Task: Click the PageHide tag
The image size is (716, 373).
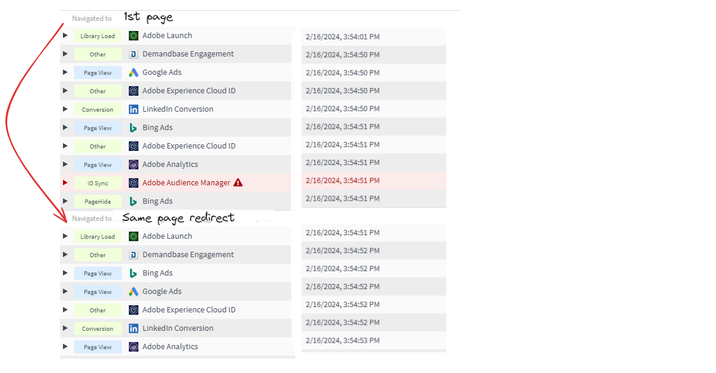Action: (x=98, y=201)
